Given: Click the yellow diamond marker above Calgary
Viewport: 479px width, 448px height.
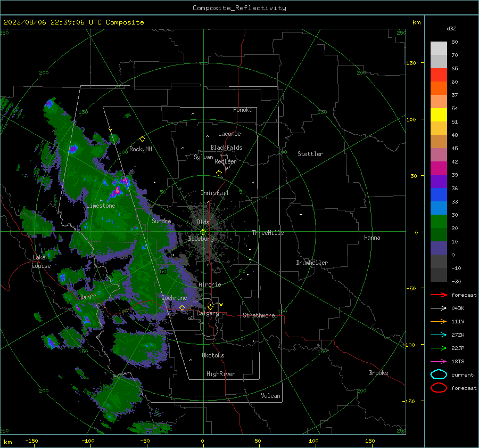Looking at the screenshot, I should pyautogui.click(x=210, y=307).
